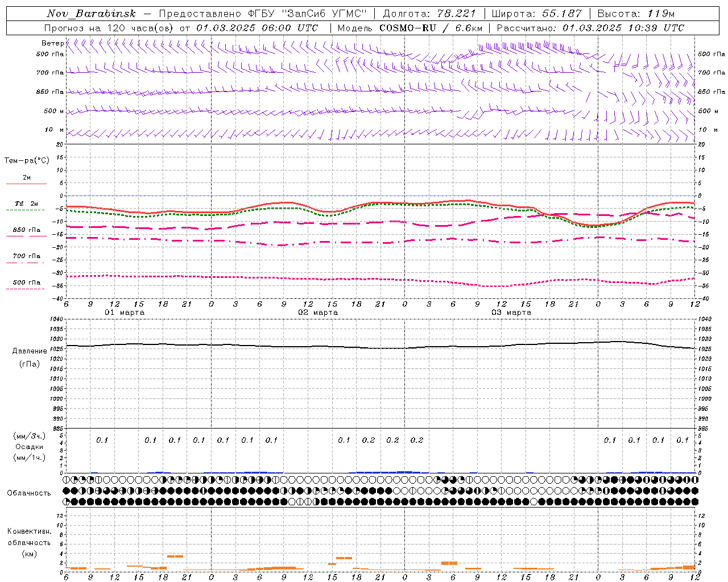The width and height of the screenshot is (728, 582).
Task: Click the Td 2м dew point legend entry
Action: click(x=26, y=203)
